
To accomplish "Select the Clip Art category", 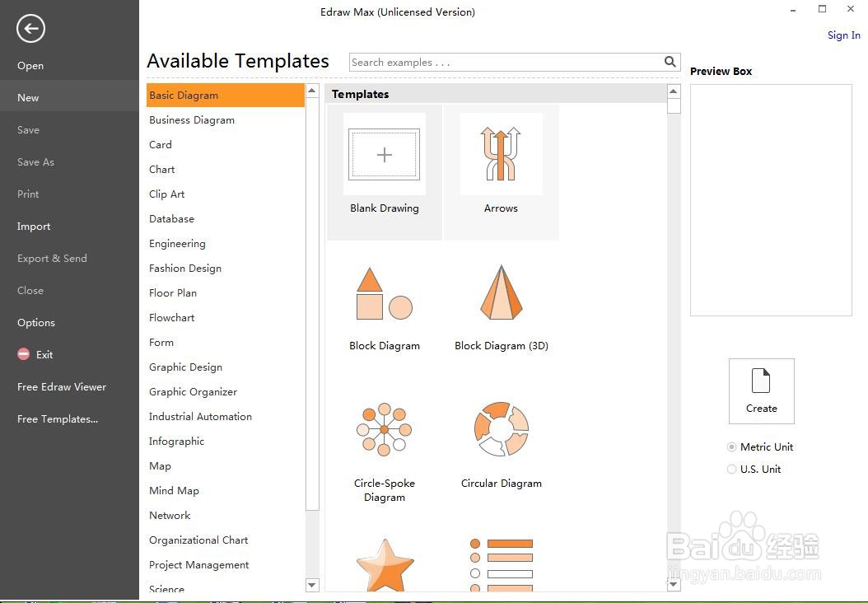I will (166, 194).
